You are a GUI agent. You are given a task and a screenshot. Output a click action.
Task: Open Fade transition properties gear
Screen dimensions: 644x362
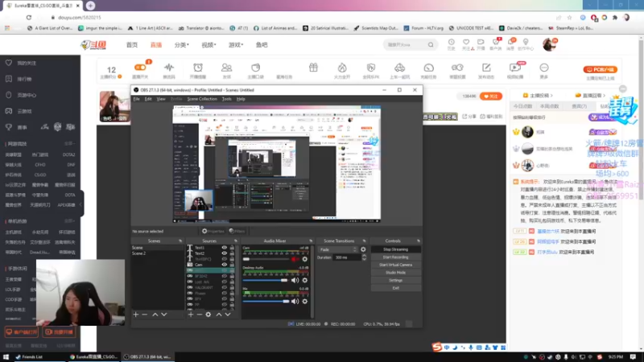tap(363, 249)
